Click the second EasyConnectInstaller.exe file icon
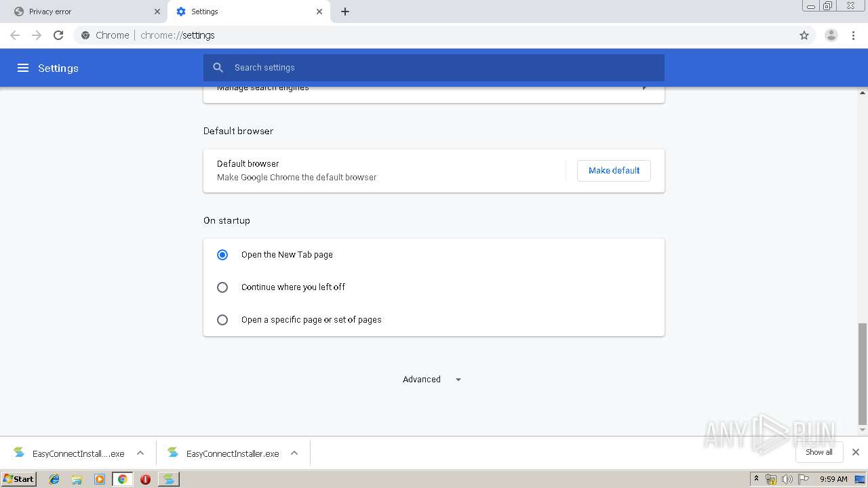 pos(173,453)
